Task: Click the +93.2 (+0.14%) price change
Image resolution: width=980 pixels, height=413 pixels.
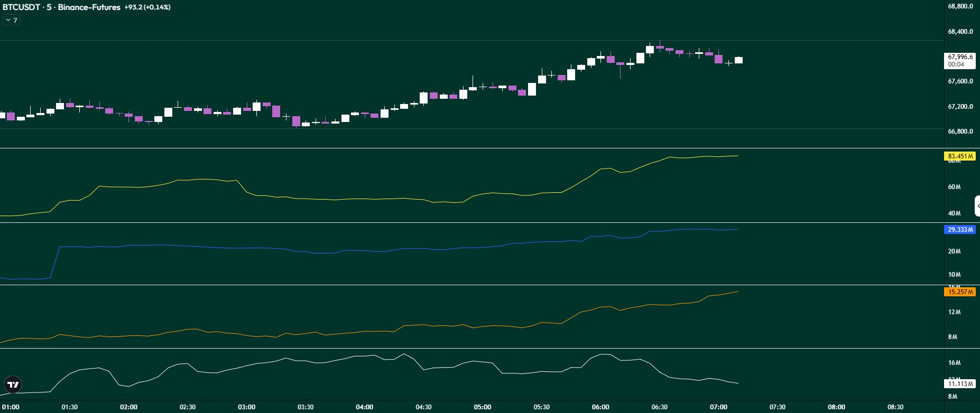Action: point(147,7)
